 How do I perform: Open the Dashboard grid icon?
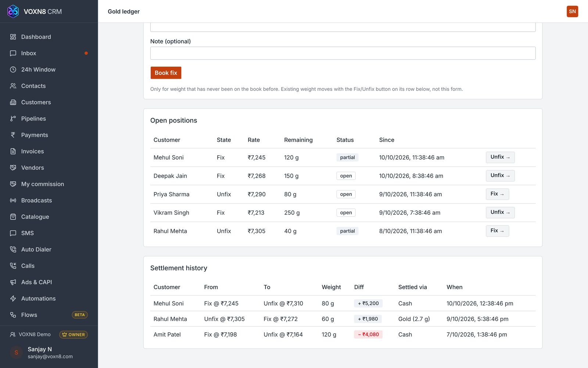[13, 37]
